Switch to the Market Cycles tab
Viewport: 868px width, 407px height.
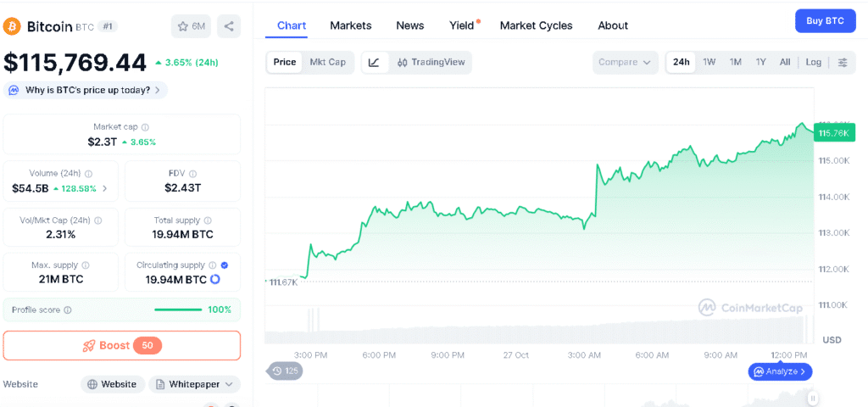(x=536, y=25)
